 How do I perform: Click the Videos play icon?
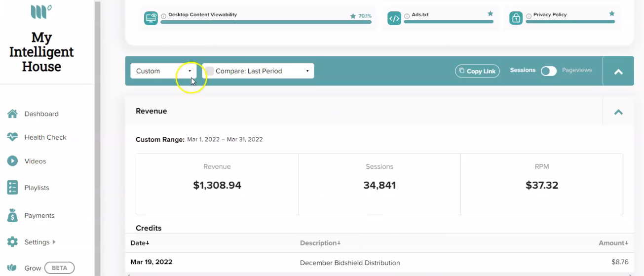point(12,161)
